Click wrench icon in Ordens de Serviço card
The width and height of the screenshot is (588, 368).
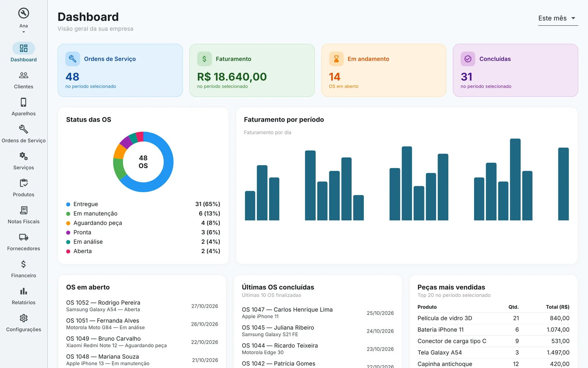pos(72,59)
